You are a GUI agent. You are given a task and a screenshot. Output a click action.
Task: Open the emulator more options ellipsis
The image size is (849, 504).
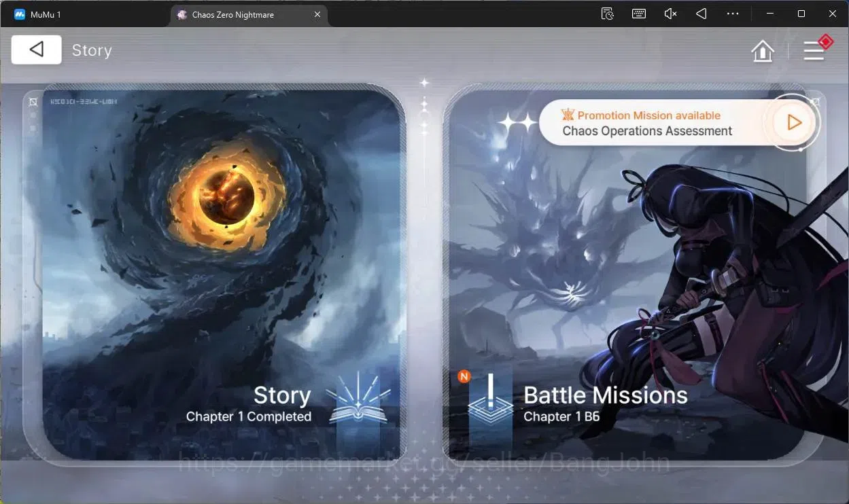732,14
